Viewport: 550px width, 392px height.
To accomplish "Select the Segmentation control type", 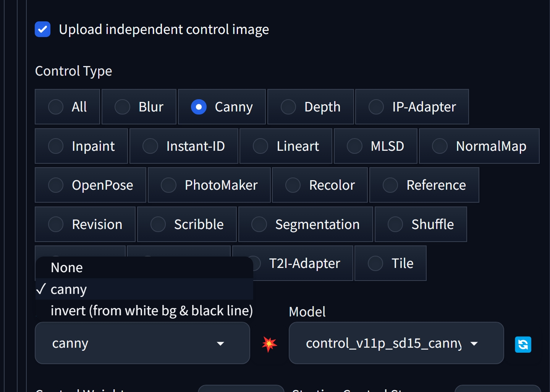I will click(306, 224).
